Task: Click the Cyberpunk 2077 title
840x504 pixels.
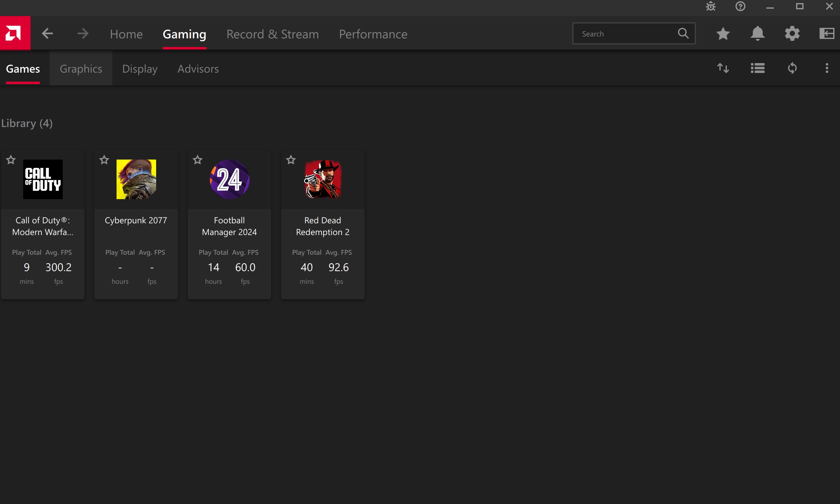Action: 136,220
